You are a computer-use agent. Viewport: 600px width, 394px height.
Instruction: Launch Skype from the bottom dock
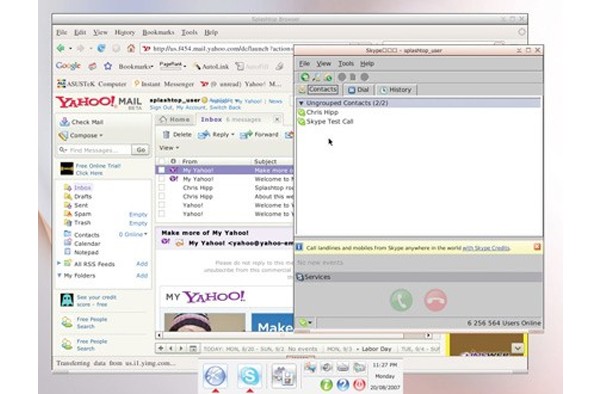[249, 376]
